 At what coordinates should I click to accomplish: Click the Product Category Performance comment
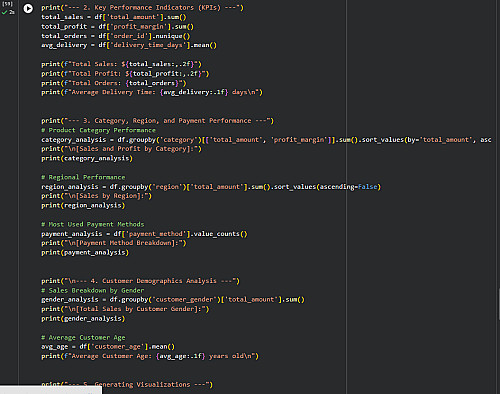click(98, 130)
